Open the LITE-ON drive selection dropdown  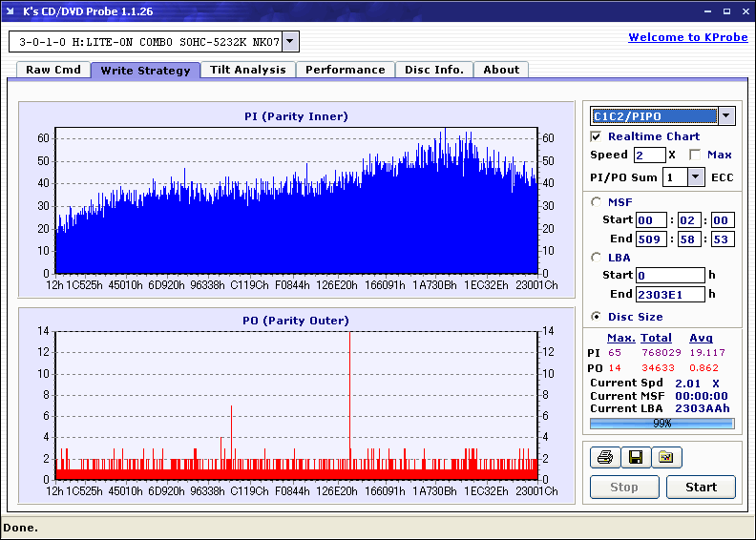(291, 41)
